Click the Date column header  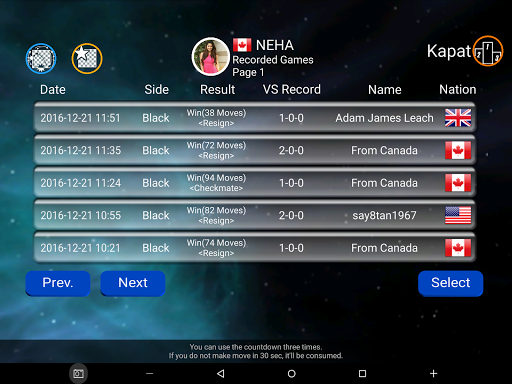53,90
